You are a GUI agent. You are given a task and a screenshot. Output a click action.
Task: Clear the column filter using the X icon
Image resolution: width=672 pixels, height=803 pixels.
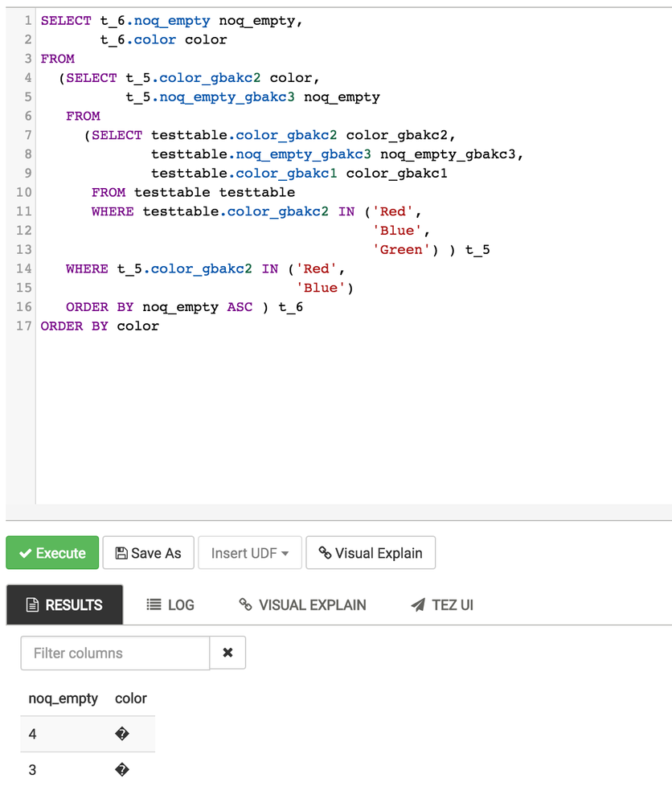click(227, 653)
